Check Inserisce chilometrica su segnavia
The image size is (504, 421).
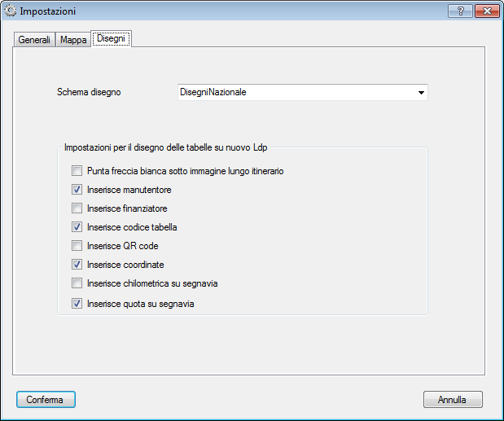(x=77, y=283)
